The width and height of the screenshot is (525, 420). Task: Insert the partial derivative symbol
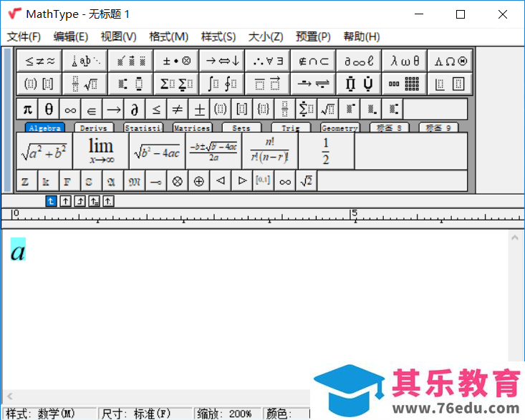135,109
